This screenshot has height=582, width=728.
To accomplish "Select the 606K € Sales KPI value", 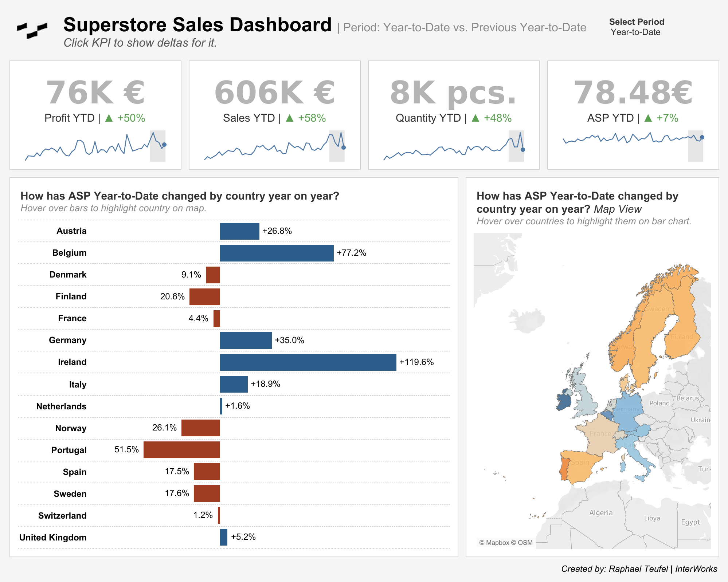I will (274, 93).
